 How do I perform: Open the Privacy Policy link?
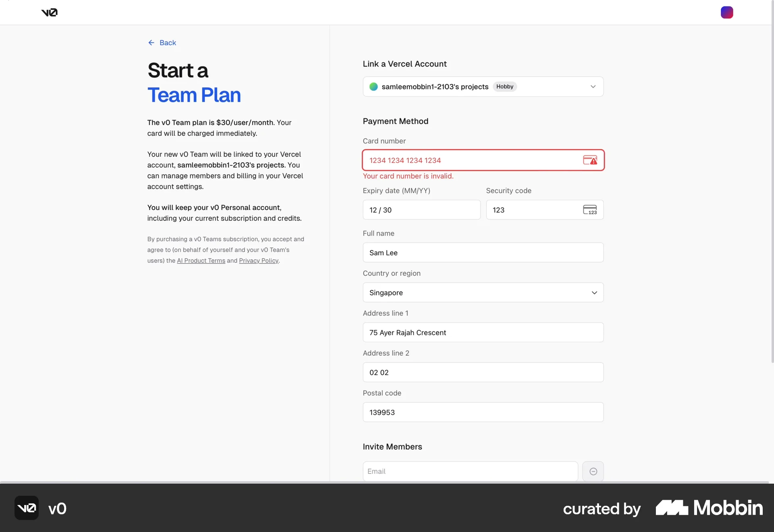[258, 261]
